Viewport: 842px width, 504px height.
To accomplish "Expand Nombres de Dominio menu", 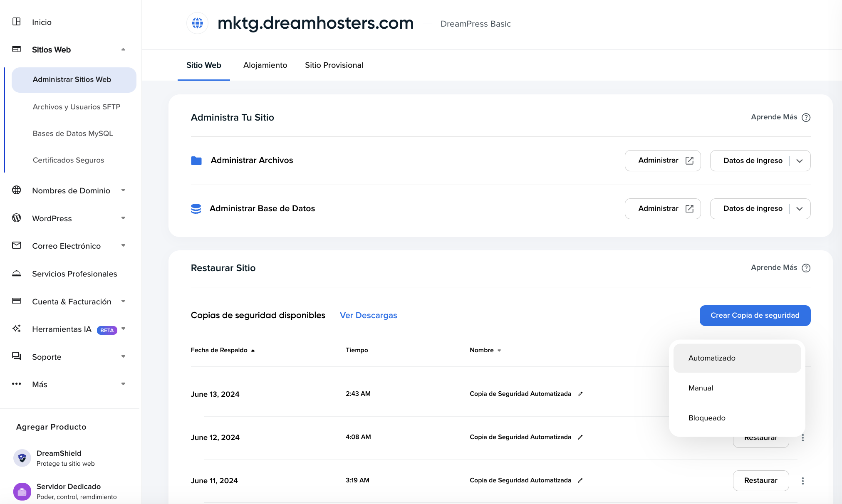I will tap(123, 190).
